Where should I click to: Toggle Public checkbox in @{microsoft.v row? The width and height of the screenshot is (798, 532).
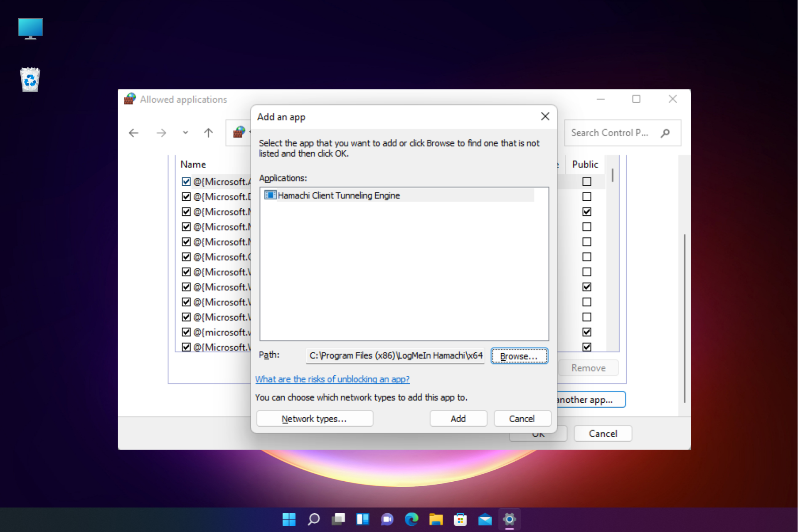point(587,332)
